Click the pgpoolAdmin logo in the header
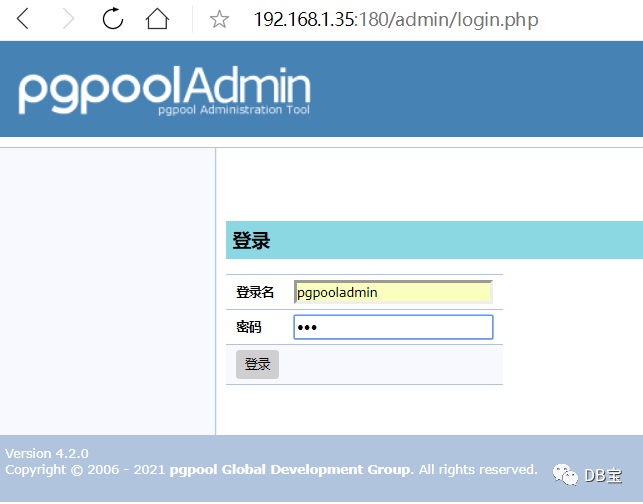The image size is (643, 504). coord(164,90)
